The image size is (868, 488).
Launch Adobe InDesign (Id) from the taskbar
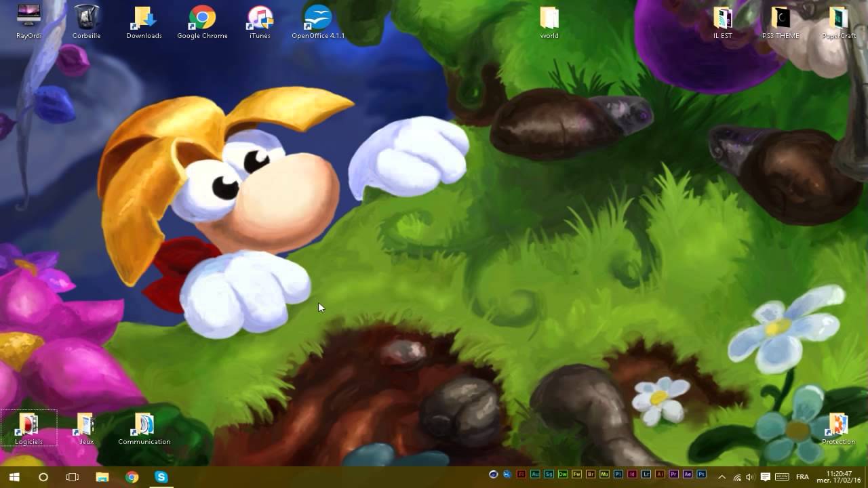633,474
